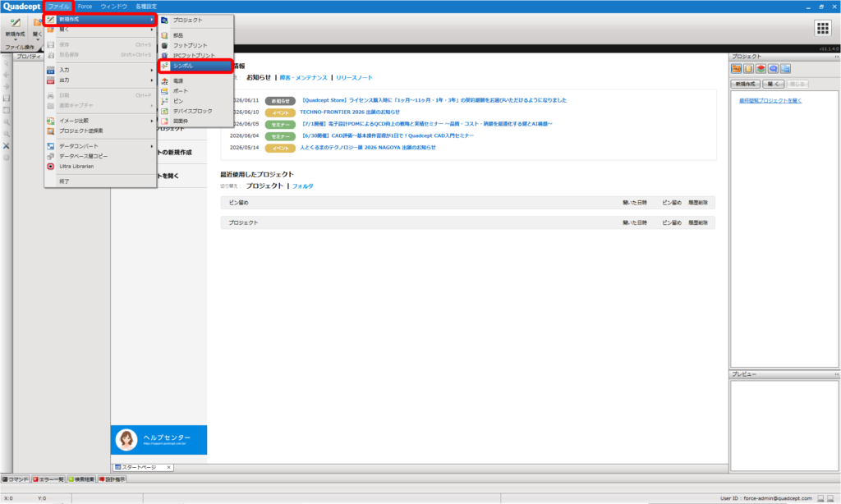Switch to component view icon in the Project panel
The image size is (841, 504).
point(748,69)
